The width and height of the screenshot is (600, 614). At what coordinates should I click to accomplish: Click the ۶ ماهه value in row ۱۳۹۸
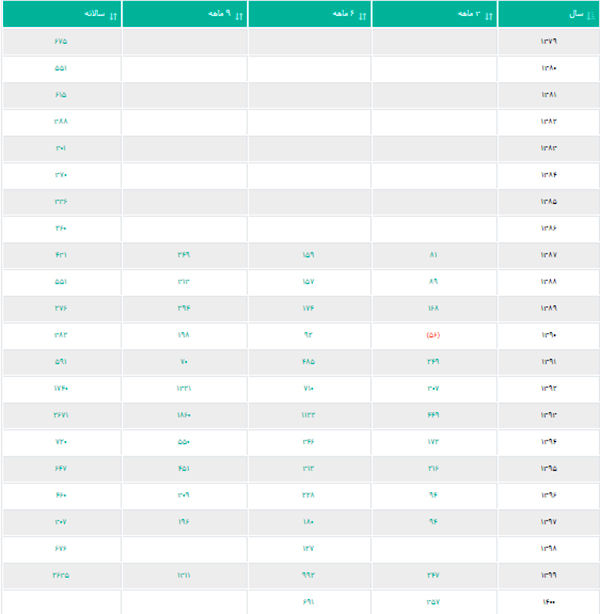308,548
